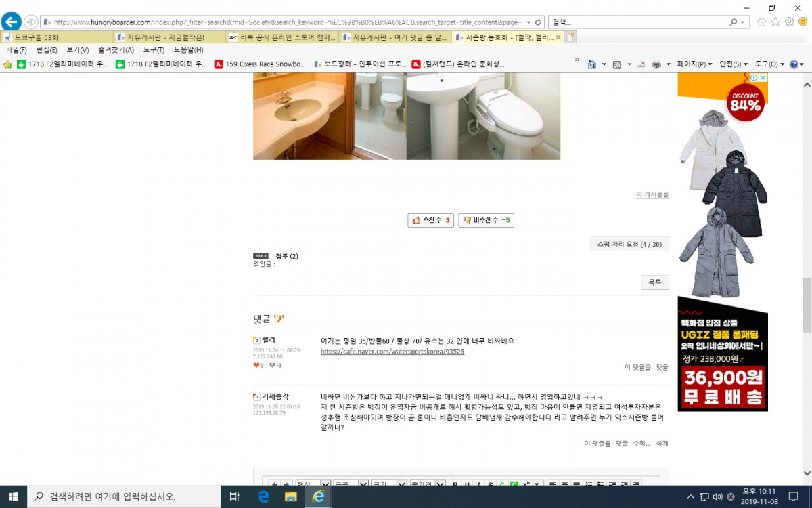Open the 보드장터 favorites bar bookmark
Viewport: 812px width, 508px height.
pos(359,64)
